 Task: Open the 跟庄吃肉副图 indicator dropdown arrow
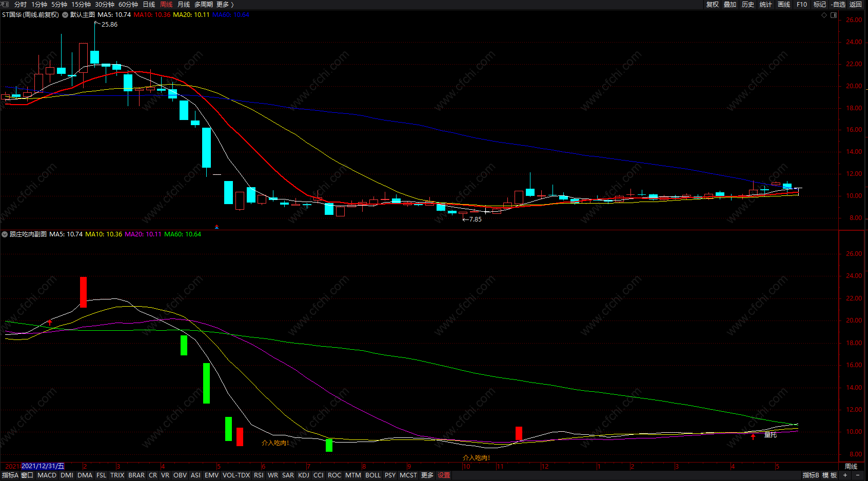(5, 234)
